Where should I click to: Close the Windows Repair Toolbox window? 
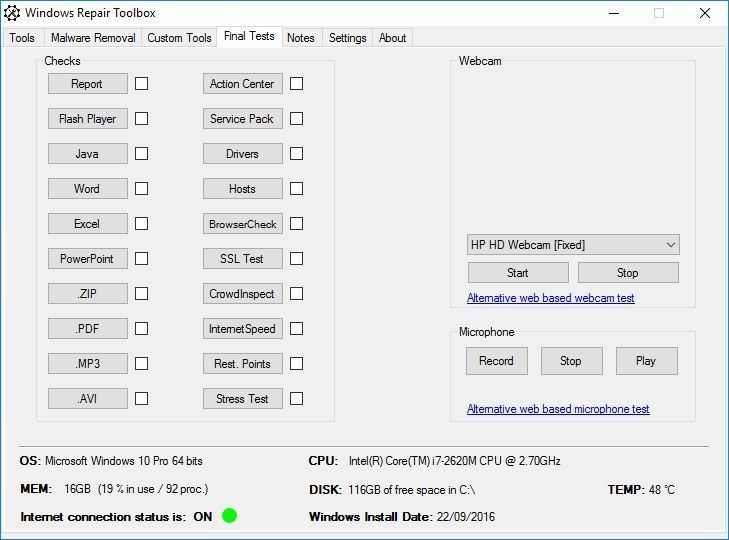(705, 13)
